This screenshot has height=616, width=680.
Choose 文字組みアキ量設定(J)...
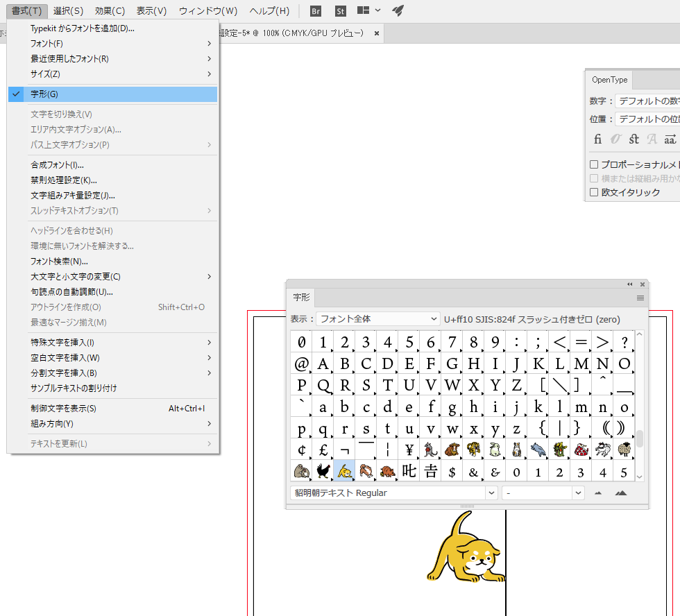(112, 196)
